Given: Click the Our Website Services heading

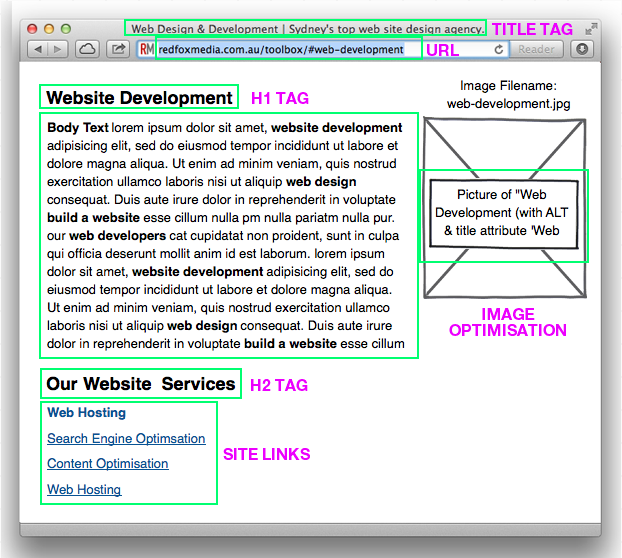Looking at the screenshot, I should point(141,384).
